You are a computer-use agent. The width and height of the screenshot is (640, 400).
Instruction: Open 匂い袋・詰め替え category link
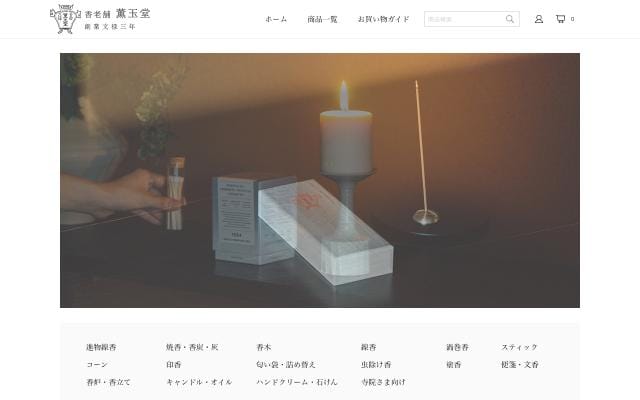pos(286,364)
